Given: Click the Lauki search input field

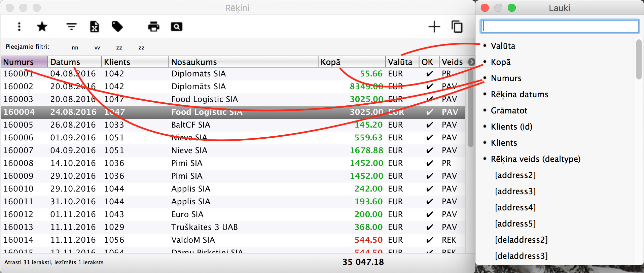Looking at the screenshot, I should click(x=559, y=26).
